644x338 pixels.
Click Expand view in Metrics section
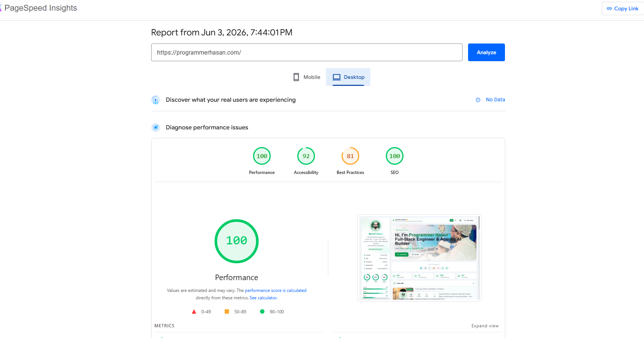point(485,326)
